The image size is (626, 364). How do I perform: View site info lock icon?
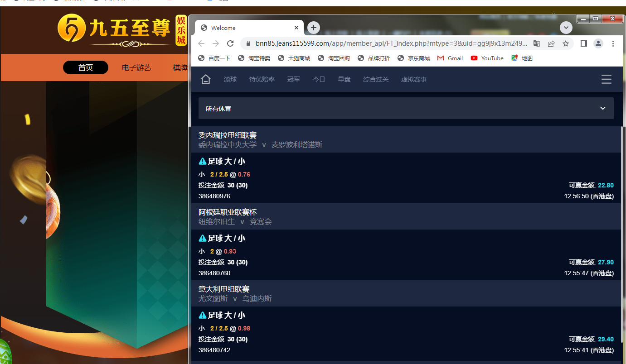pyautogui.click(x=248, y=43)
